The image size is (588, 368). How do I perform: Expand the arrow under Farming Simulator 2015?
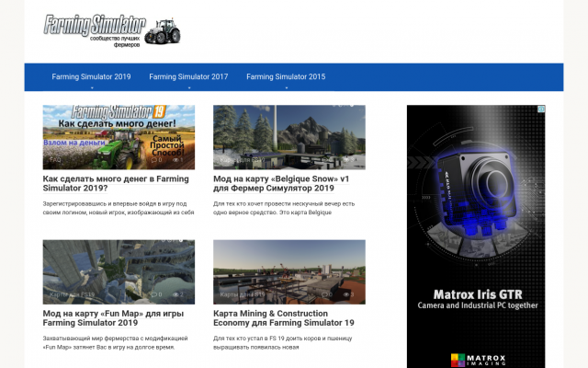(286, 88)
